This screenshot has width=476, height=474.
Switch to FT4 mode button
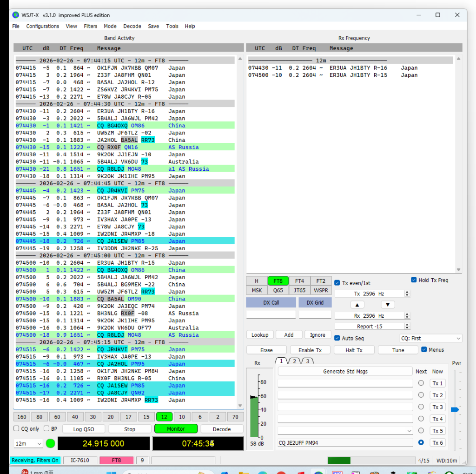[x=299, y=281]
